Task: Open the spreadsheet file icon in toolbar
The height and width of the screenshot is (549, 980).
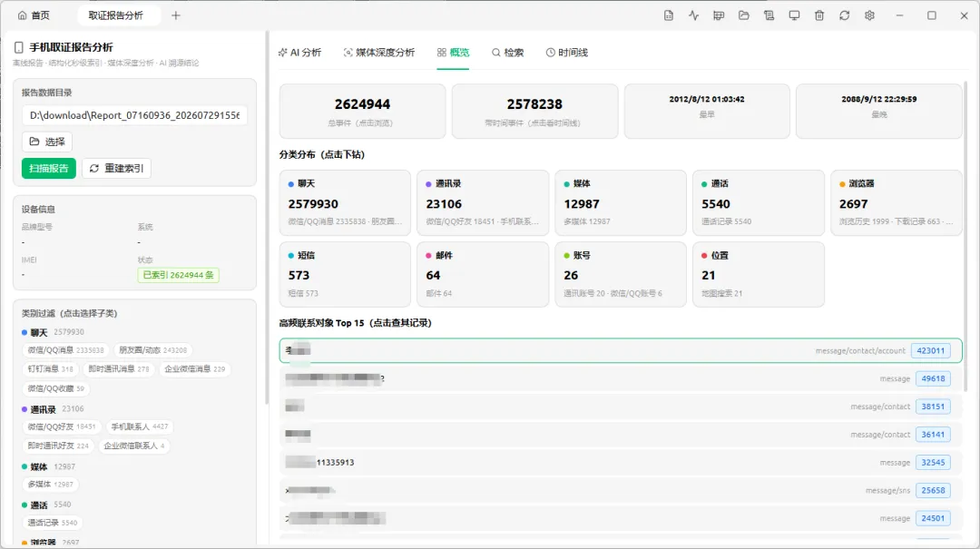Action: pyautogui.click(x=668, y=15)
